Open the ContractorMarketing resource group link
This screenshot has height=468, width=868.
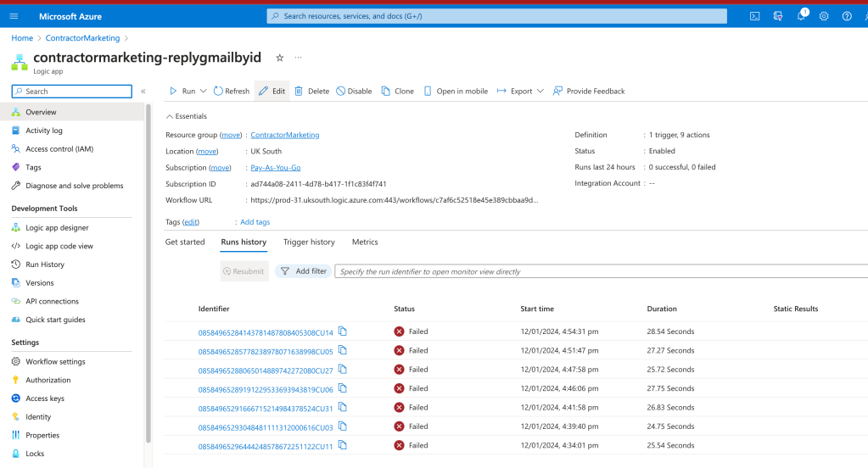pyautogui.click(x=284, y=135)
